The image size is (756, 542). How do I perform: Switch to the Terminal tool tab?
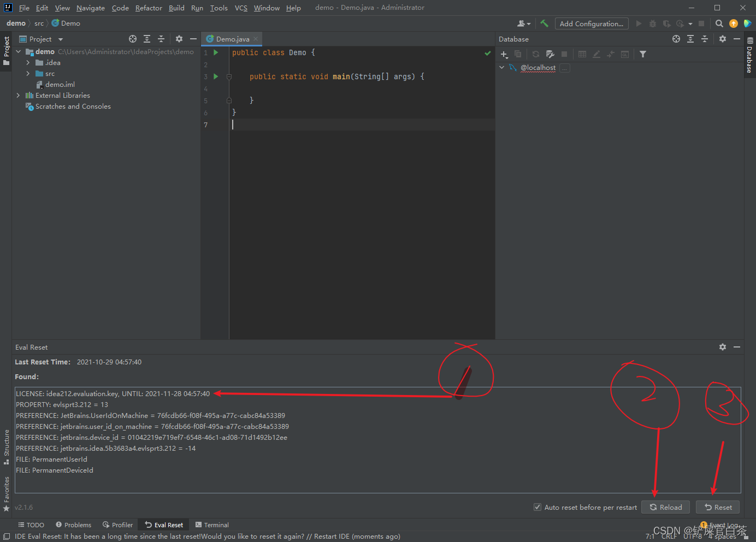click(x=212, y=525)
